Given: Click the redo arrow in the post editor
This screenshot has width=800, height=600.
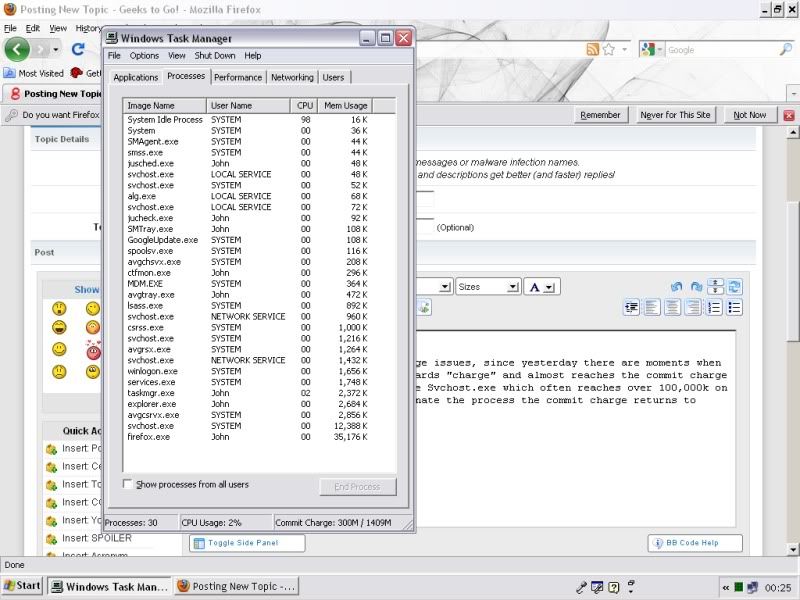Looking at the screenshot, I should point(696,287).
